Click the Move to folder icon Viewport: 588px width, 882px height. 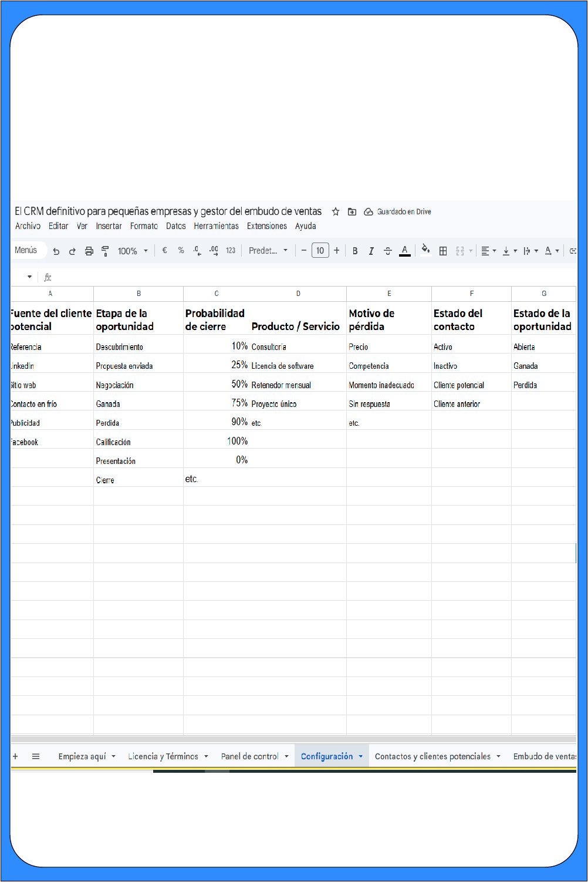(352, 211)
